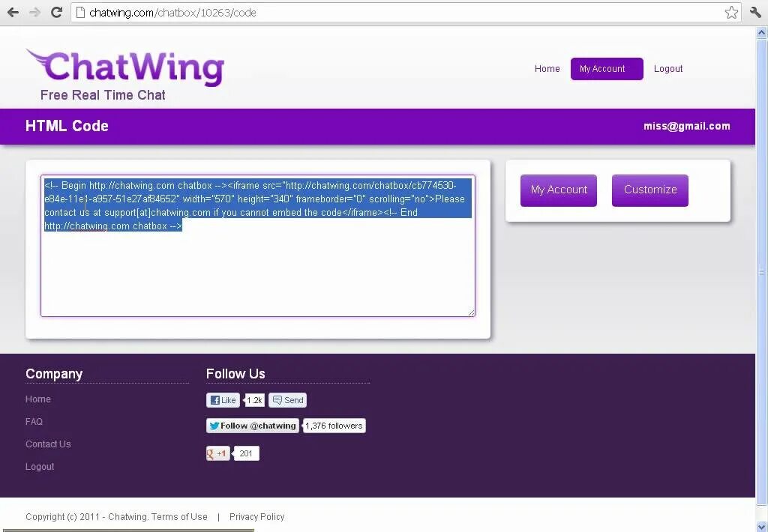Open the Privacy Policy link
768x532 pixels.
click(x=256, y=517)
